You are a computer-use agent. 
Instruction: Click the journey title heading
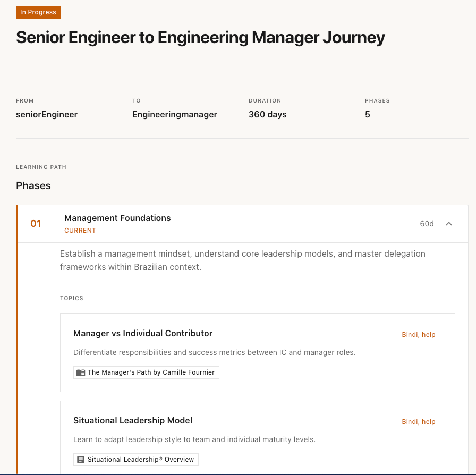coord(200,37)
